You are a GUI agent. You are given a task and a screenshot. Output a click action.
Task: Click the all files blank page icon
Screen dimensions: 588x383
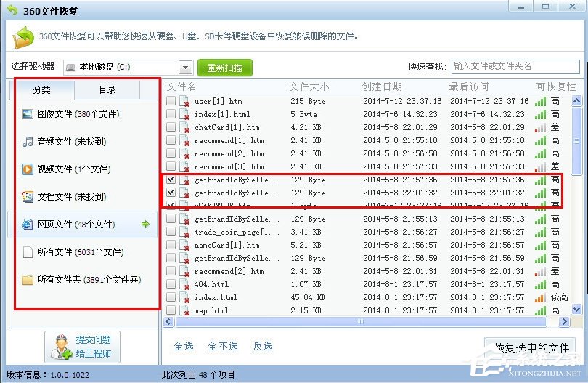(28, 252)
